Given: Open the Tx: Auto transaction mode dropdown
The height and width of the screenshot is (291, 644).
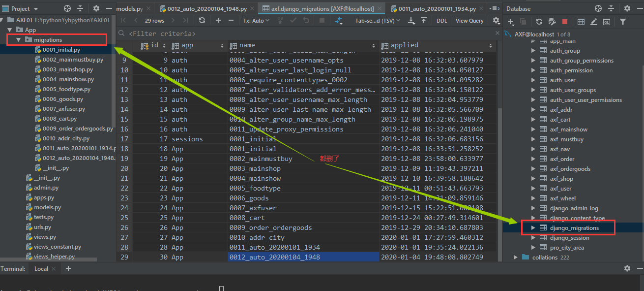Looking at the screenshot, I should 254,21.
